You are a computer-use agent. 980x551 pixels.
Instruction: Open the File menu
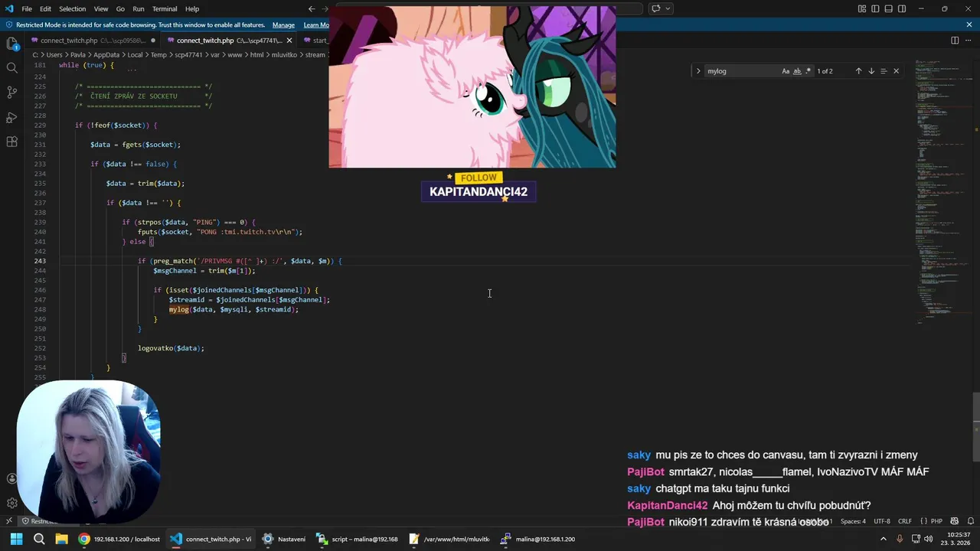27,8
